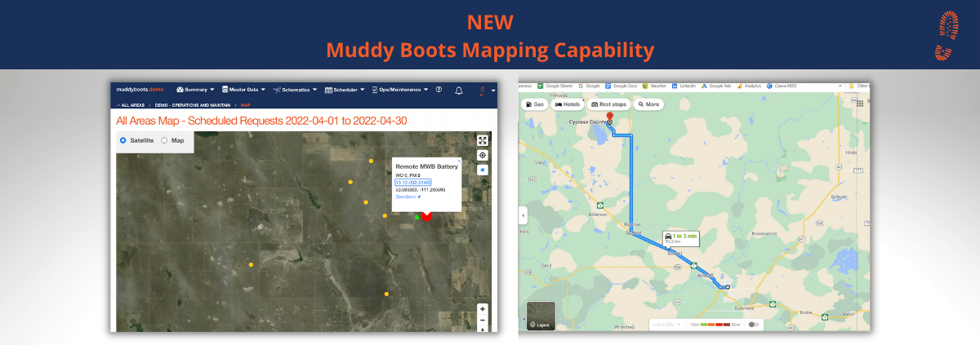Open the Canva MBO bookmark
Viewport: 980px width, 345px height.
(x=783, y=85)
